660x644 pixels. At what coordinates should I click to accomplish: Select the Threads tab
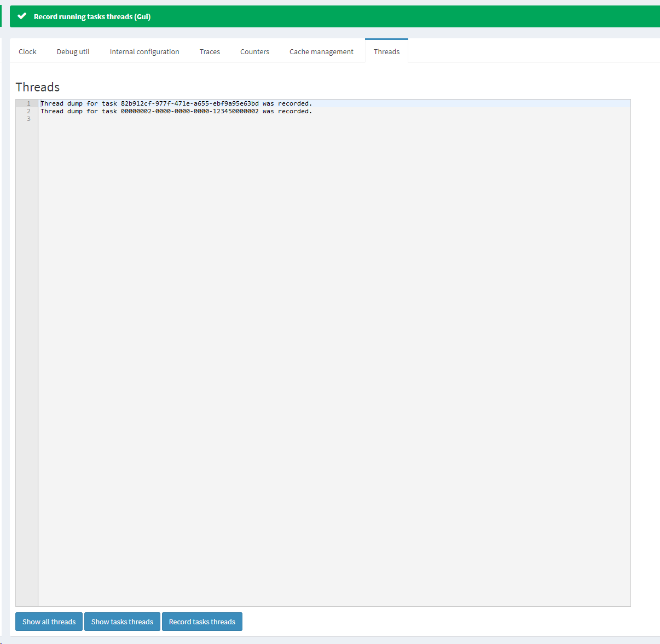[x=386, y=51]
